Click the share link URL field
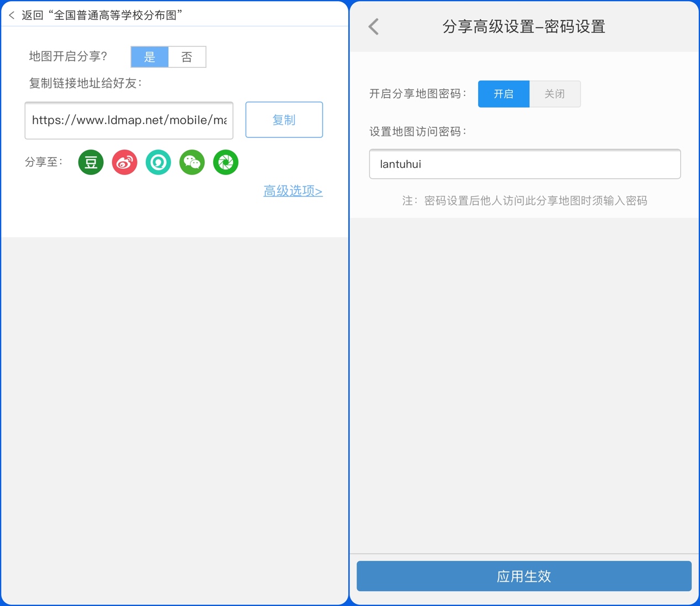This screenshot has width=700, height=606. pyautogui.click(x=129, y=120)
